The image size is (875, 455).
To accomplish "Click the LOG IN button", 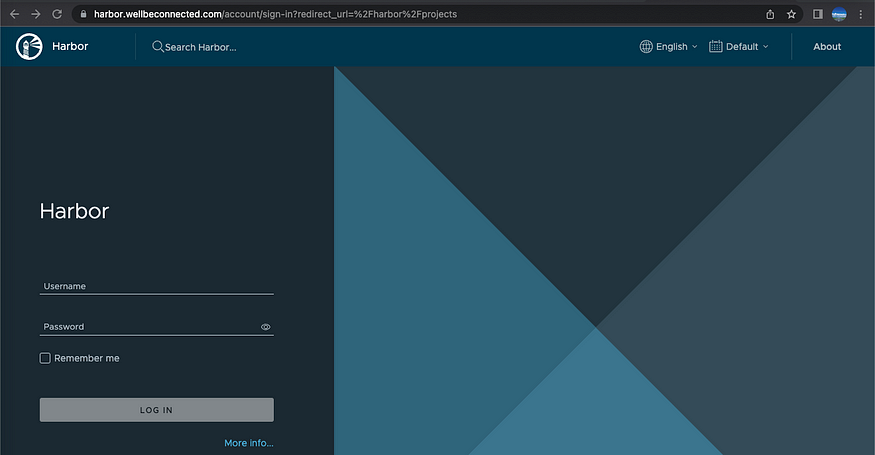I will (157, 410).
